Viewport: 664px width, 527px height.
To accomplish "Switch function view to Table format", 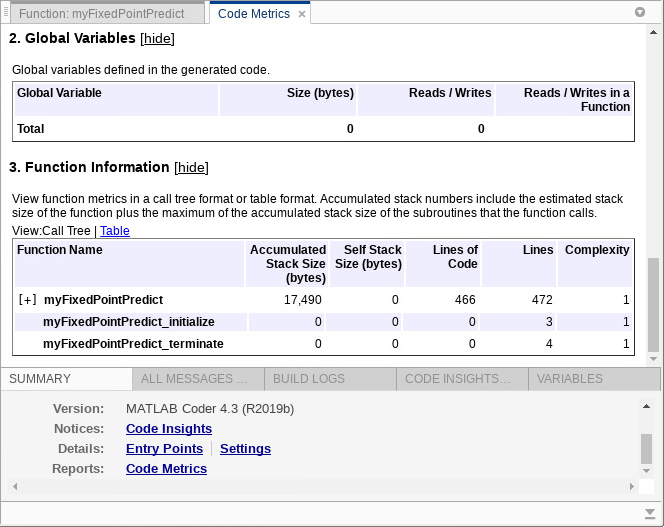I will tap(115, 231).
